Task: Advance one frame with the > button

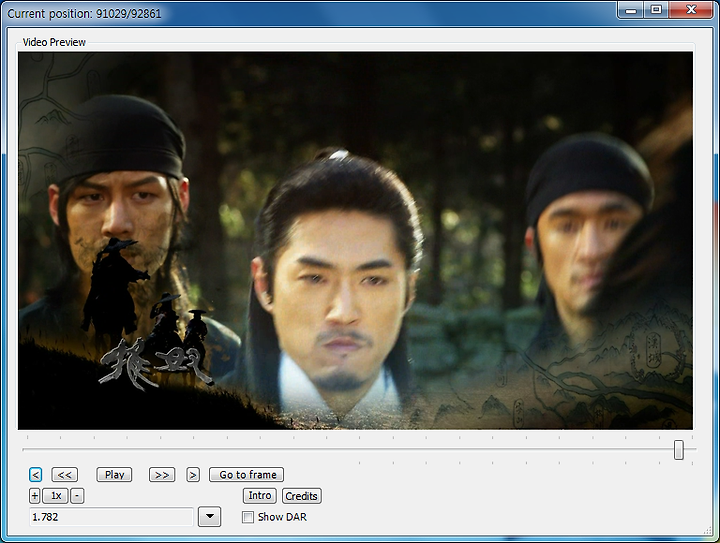Action: tap(193, 475)
